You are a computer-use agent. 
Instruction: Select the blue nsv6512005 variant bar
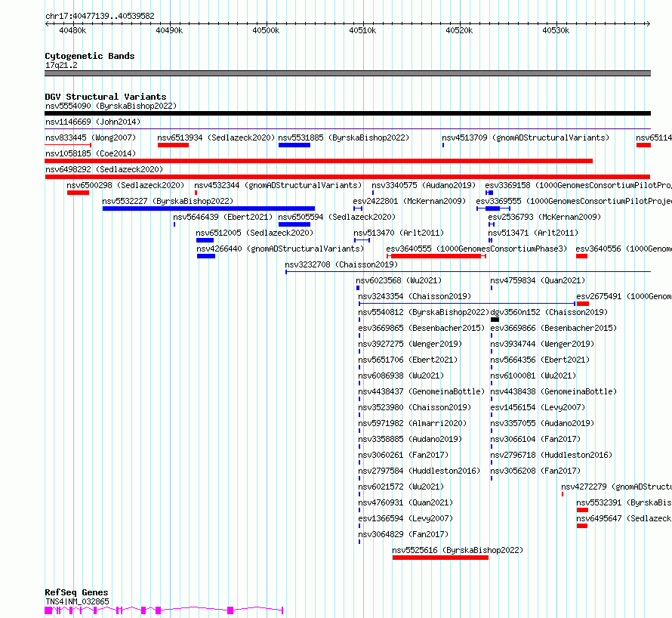[205, 240]
